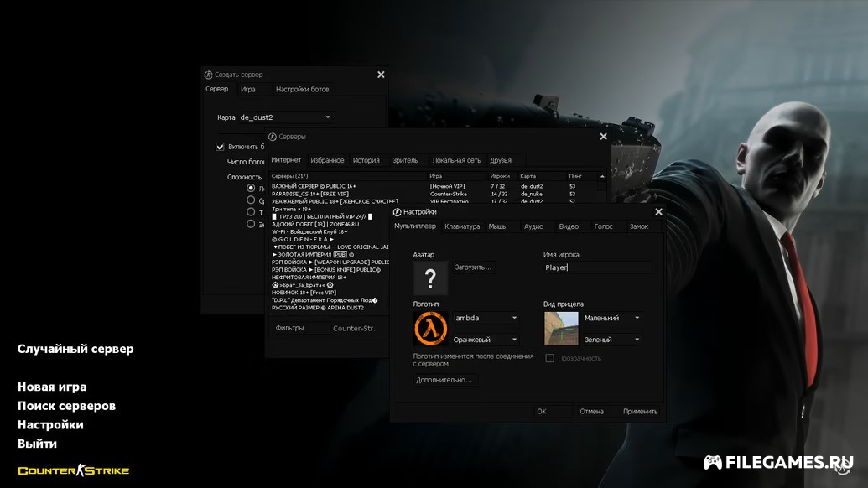
Task: Open the de_dust2 map dropdown
Action: (x=285, y=117)
